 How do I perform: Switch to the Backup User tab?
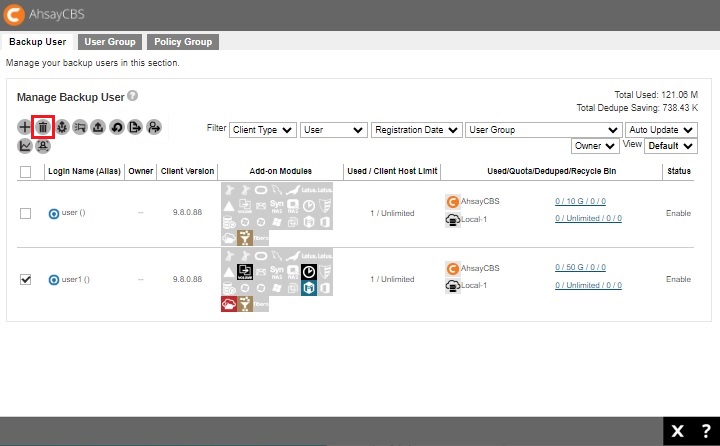38,42
